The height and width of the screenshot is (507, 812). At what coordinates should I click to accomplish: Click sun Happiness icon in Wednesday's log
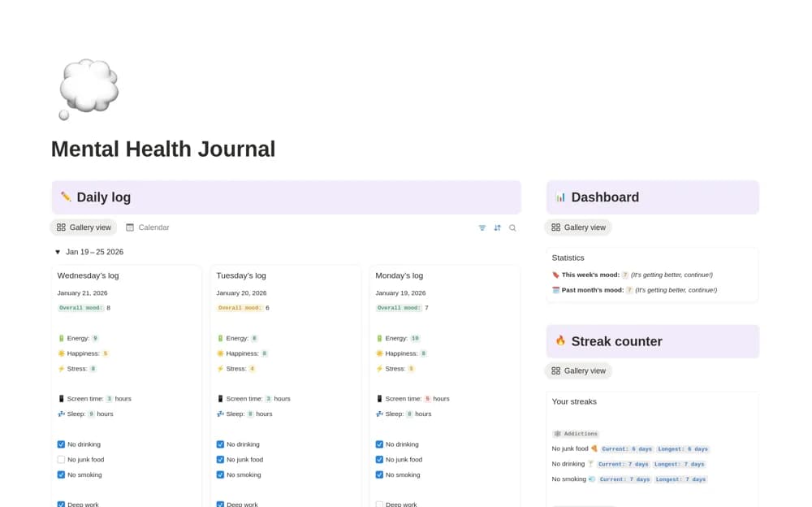[x=61, y=353]
